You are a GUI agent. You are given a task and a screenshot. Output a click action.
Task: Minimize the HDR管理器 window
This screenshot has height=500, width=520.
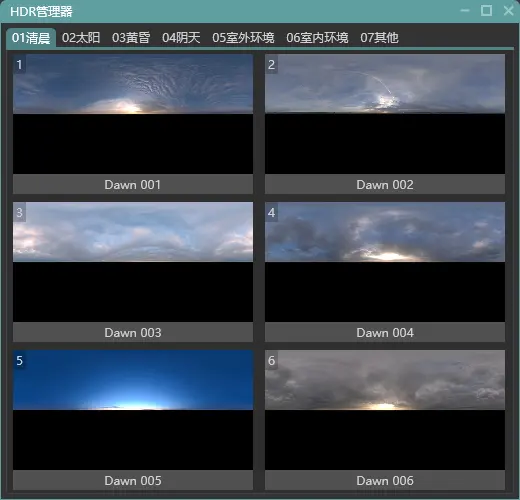point(465,11)
